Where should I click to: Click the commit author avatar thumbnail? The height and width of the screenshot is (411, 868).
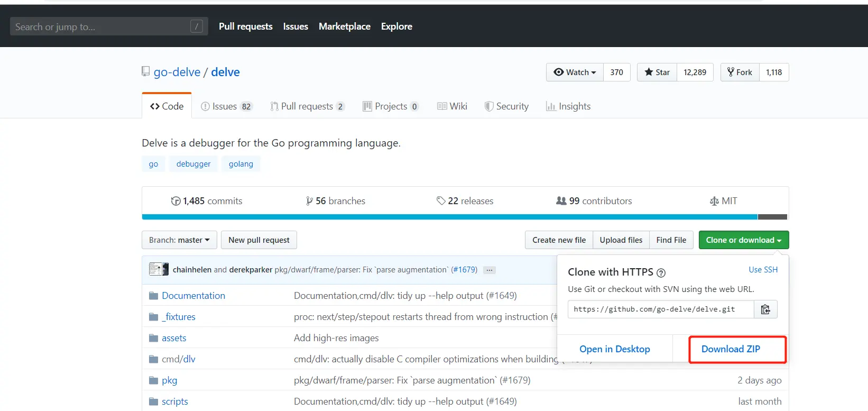(x=159, y=269)
